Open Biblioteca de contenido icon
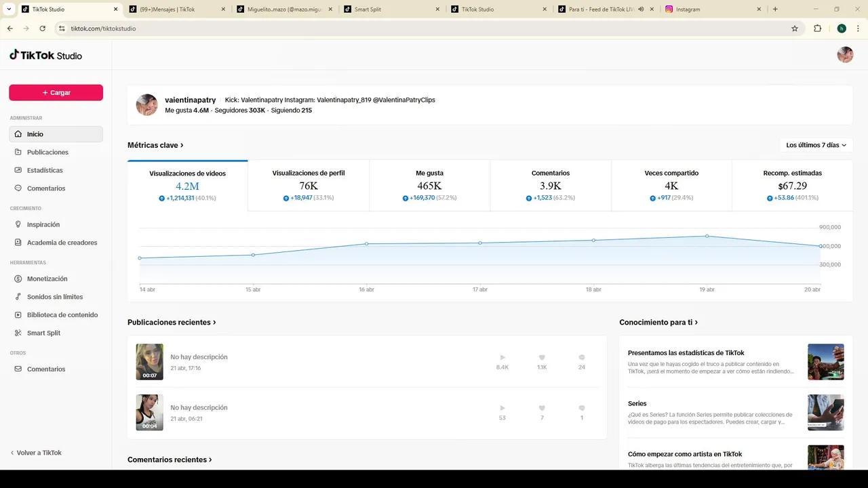 (x=18, y=315)
